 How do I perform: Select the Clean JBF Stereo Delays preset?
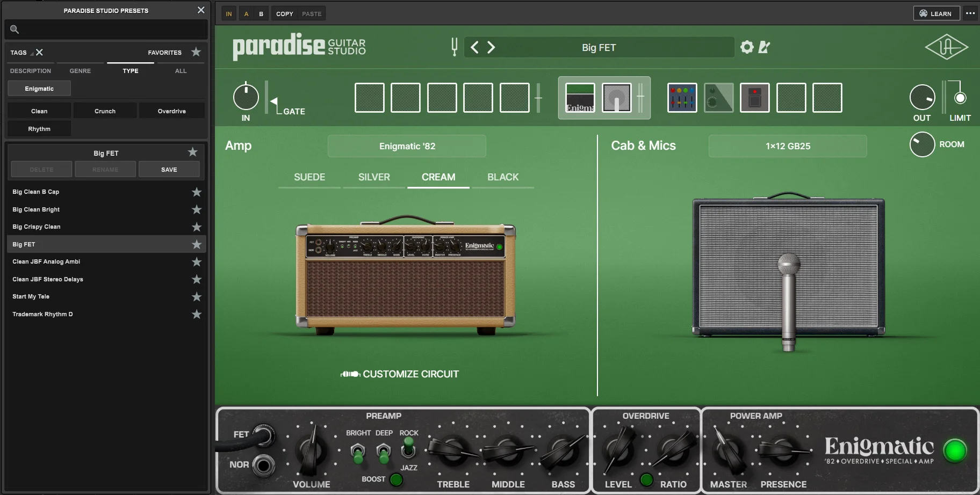[106, 279]
